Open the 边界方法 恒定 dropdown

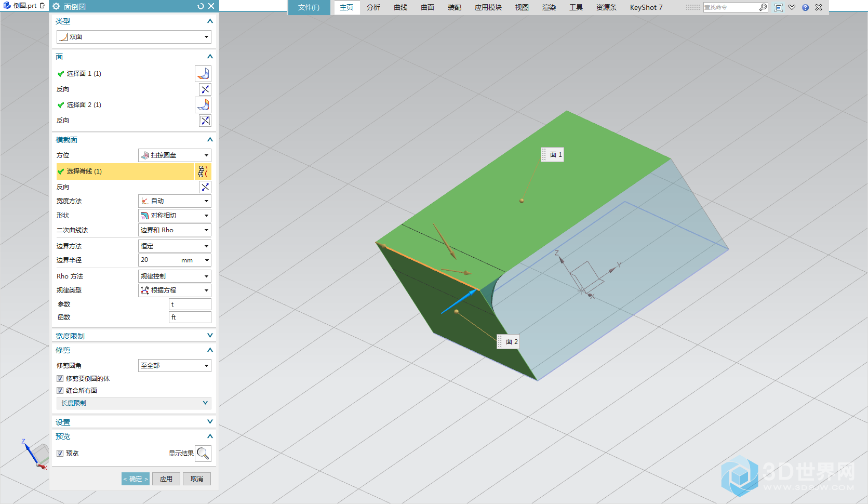(175, 246)
